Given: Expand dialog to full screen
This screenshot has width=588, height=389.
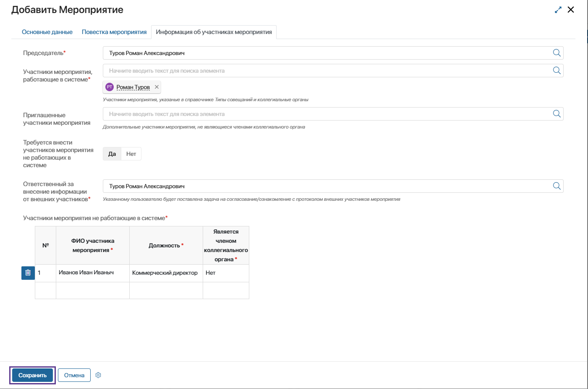Looking at the screenshot, I should click(x=558, y=10).
